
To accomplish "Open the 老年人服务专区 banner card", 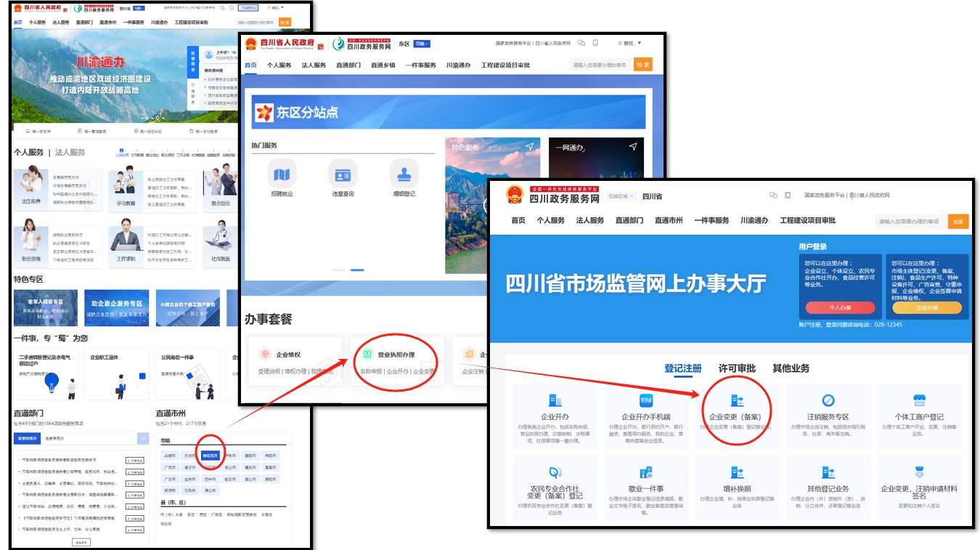I will pyautogui.click(x=45, y=308).
